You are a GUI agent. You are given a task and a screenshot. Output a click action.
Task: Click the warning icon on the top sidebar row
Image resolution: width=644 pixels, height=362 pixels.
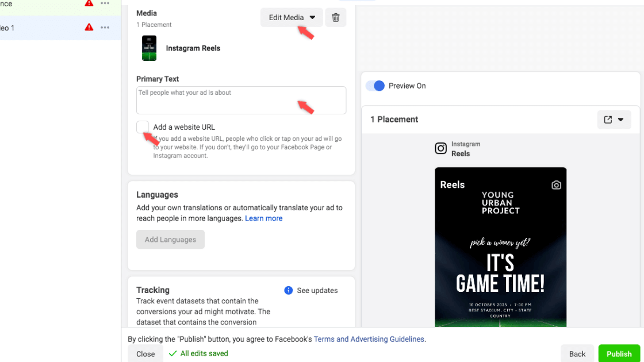click(x=90, y=4)
